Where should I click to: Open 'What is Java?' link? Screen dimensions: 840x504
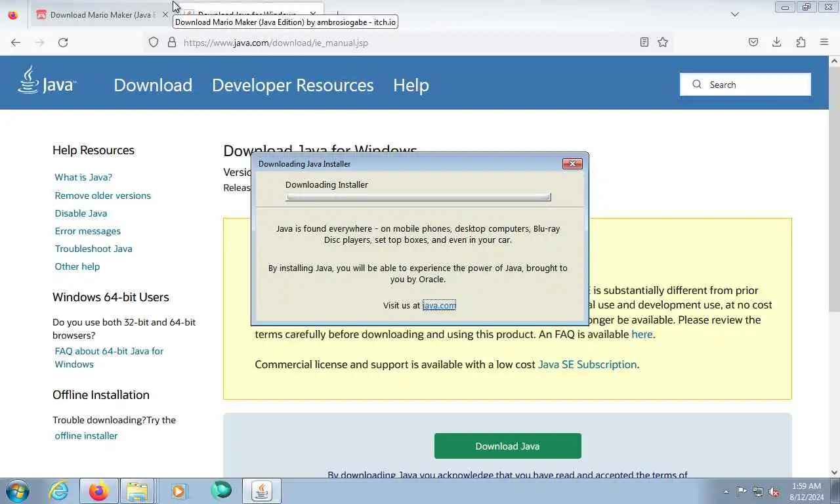(83, 177)
